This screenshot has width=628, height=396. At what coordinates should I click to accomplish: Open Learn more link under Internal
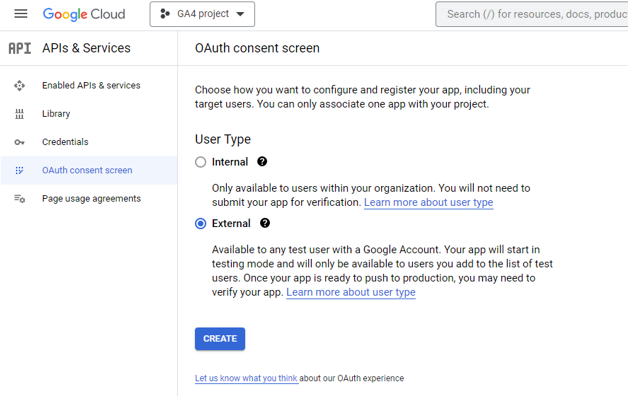(429, 203)
